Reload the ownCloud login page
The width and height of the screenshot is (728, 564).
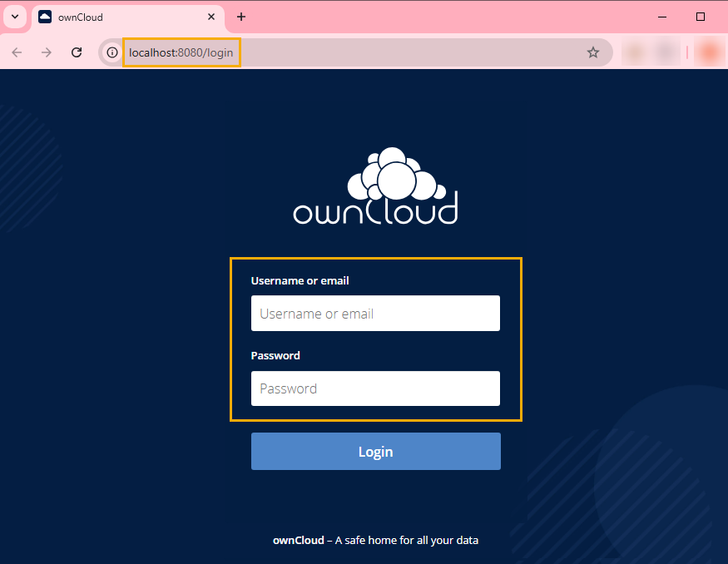pos(77,52)
